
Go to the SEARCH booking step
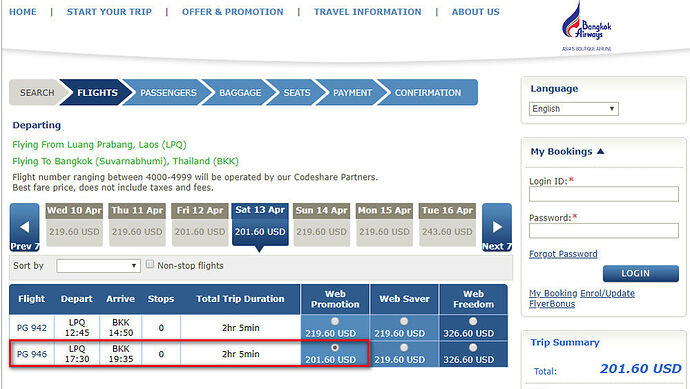tap(37, 92)
